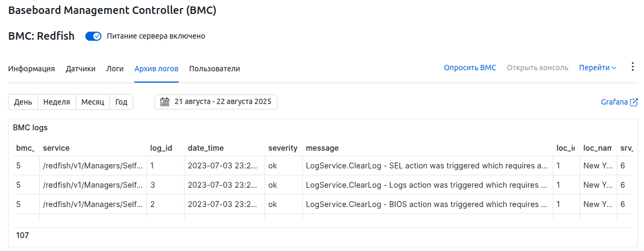This screenshot has height=251, width=644.
Task: Click the Опросить BMC link
Action: tap(470, 68)
